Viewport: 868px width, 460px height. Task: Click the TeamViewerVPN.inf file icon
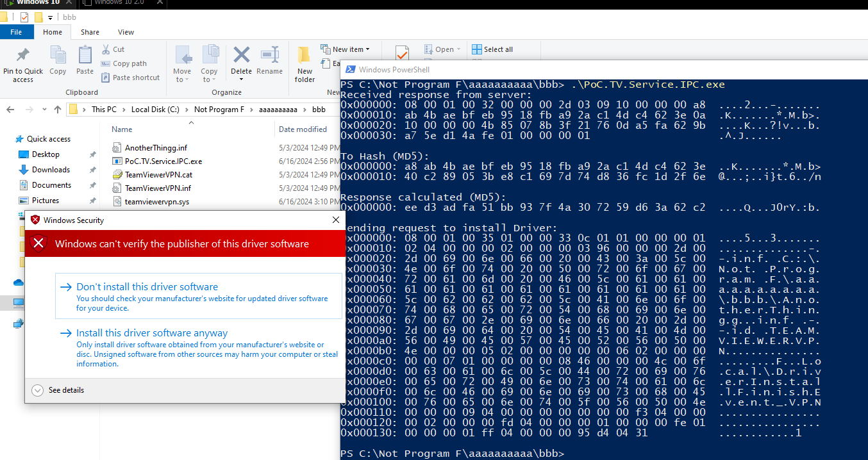click(117, 188)
